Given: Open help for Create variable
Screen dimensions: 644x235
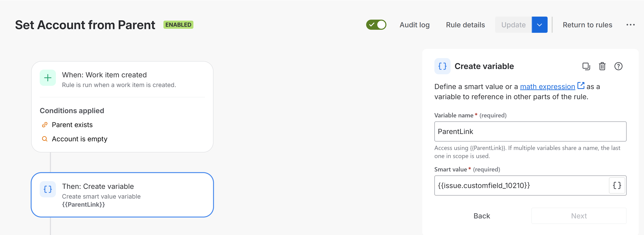Looking at the screenshot, I should point(618,66).
